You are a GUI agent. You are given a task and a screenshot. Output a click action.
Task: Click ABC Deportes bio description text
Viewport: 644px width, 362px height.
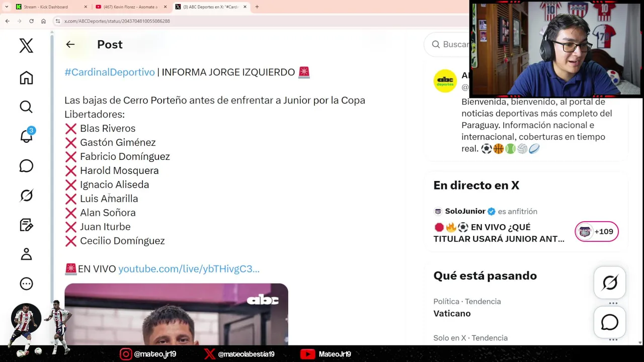pos(536,125)
